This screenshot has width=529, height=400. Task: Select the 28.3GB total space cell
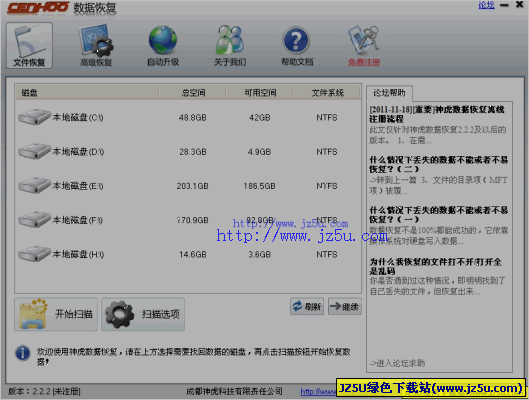click(x=193, y=152)
